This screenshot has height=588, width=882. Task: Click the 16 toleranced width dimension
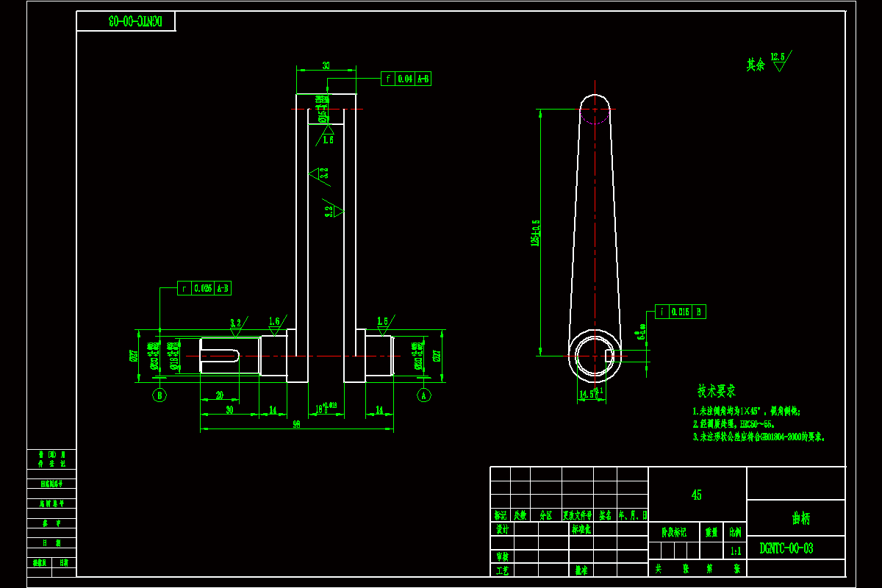326,408
